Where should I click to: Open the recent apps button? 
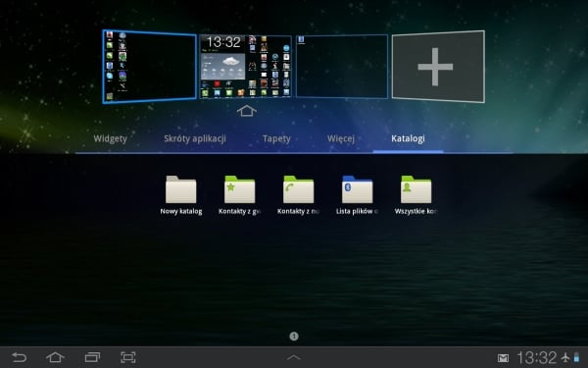(x=92, y=357)
